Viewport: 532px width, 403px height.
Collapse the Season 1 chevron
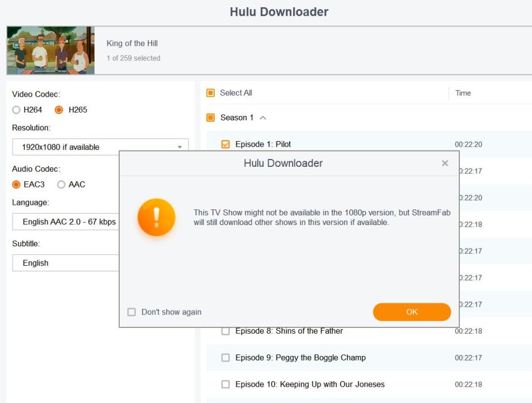click(x=263, y=118)
